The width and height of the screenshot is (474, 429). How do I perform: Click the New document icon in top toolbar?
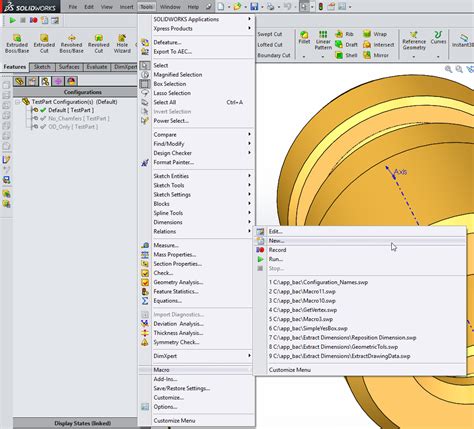(221, 7)
